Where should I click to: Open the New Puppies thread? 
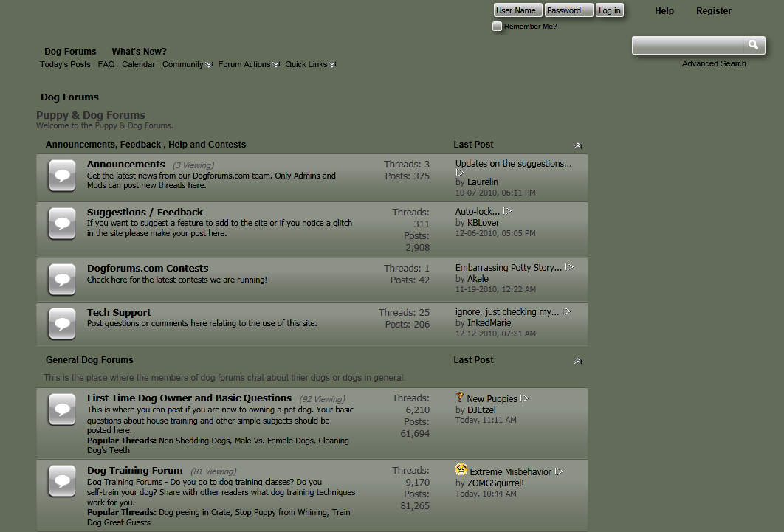492,398
